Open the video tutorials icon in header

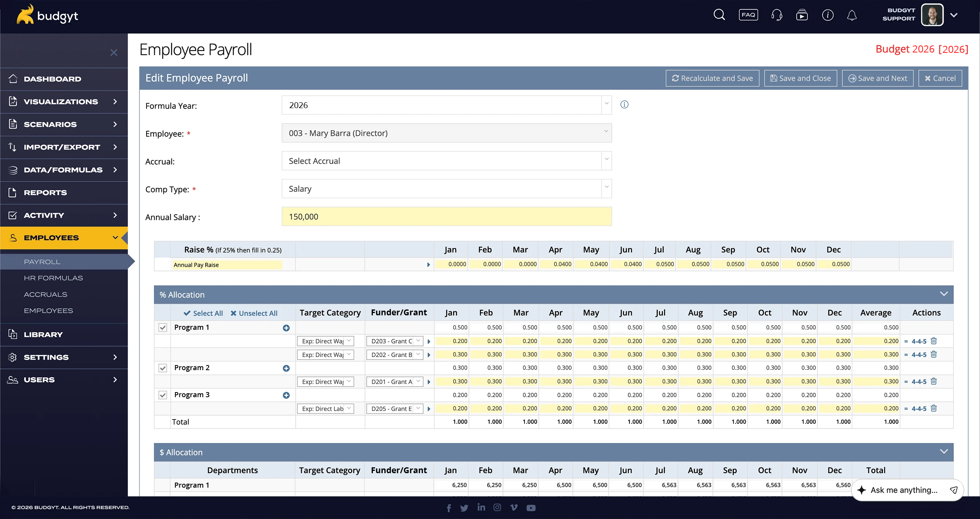[802, 15]
